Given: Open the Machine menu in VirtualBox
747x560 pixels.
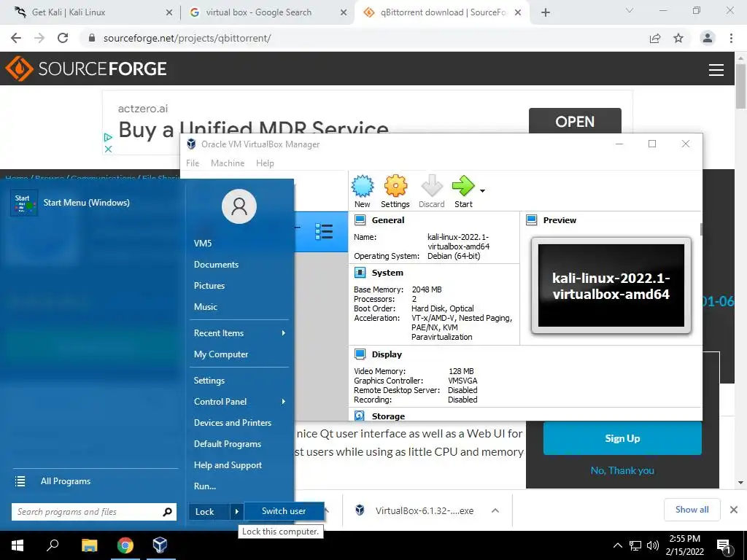Looking at the screenshot, I should coord(228,163).
